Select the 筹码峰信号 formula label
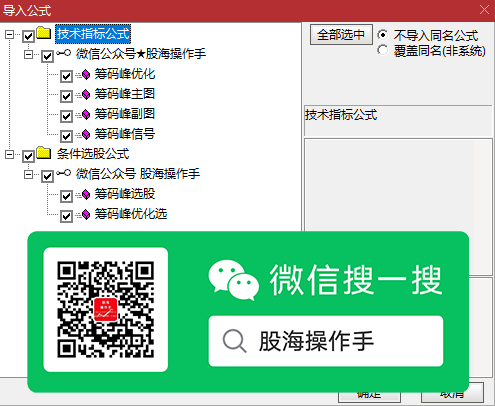This screenshot has height=406, width=495. 125,134
